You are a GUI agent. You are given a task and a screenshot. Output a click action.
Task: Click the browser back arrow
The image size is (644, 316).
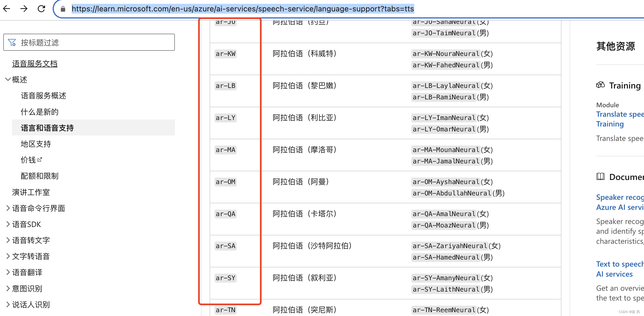pos(7,9)
